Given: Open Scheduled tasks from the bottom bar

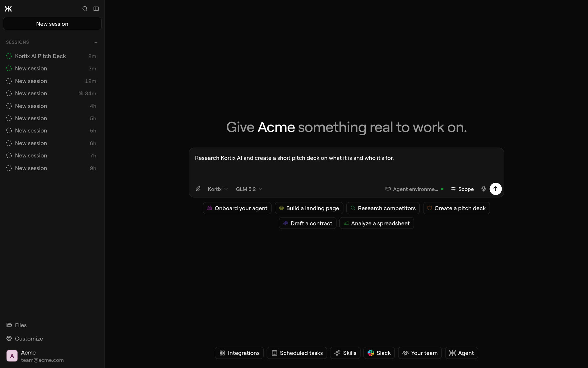Looking at the screenshot, I should (297, 353).
